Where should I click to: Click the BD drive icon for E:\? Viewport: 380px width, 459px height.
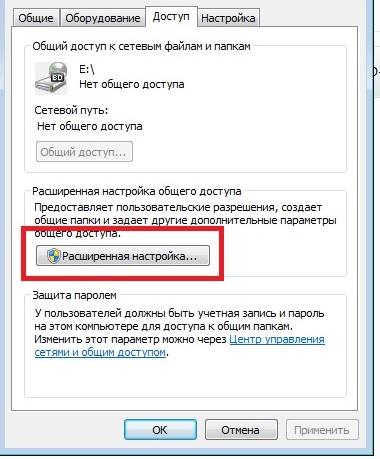(51, 78)
